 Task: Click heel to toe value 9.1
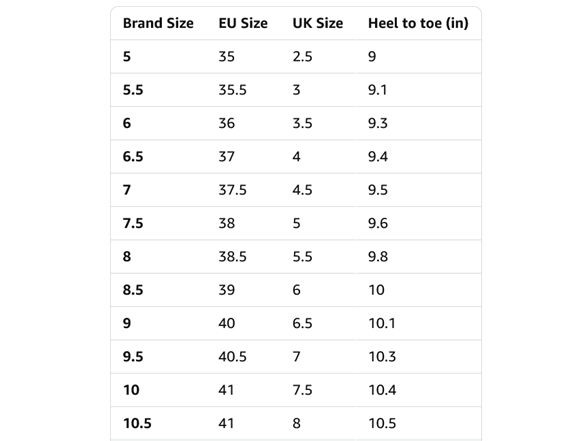(378, 90)
